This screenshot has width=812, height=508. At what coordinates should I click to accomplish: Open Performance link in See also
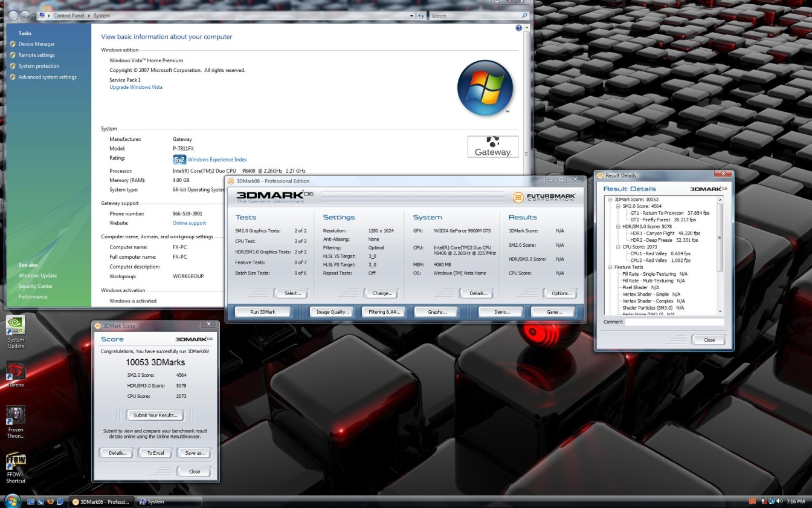tap(33, 296)
